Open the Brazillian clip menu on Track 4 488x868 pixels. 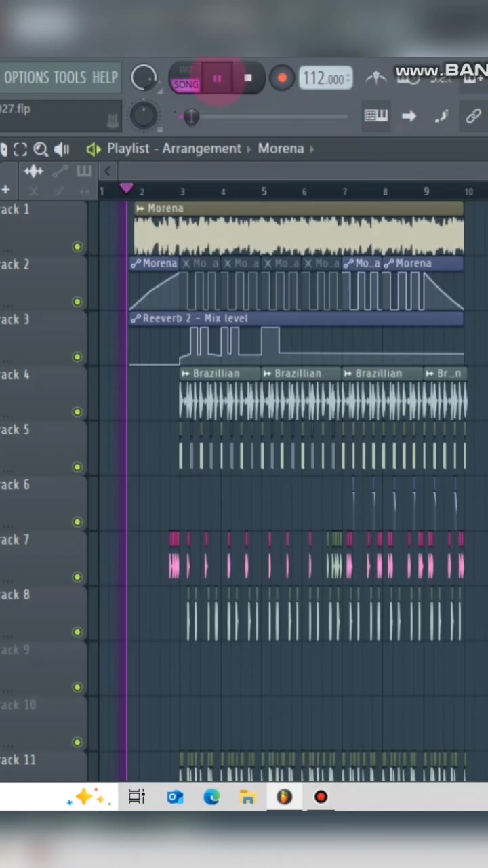186,374
